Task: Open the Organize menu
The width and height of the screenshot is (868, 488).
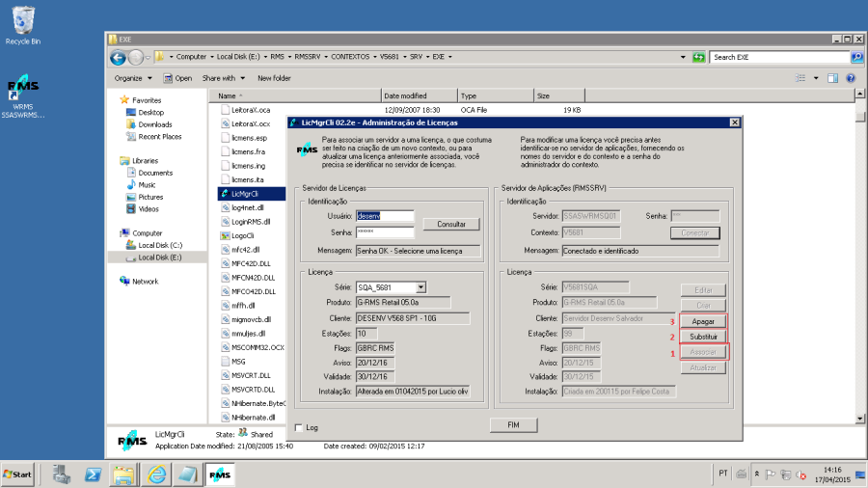Action: click(x=133, y=78)
